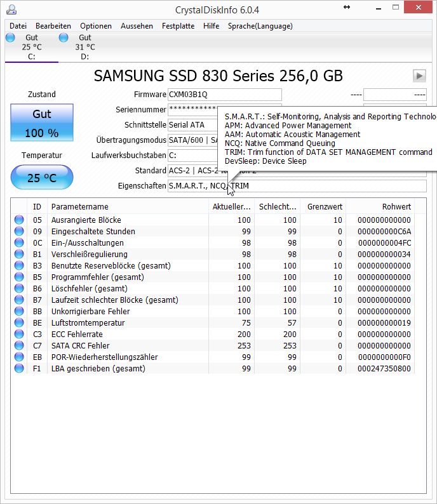Viewport: 437px width, 504px height.
Task: Click the raw value 000247350800
Action: tap(384, 368)
